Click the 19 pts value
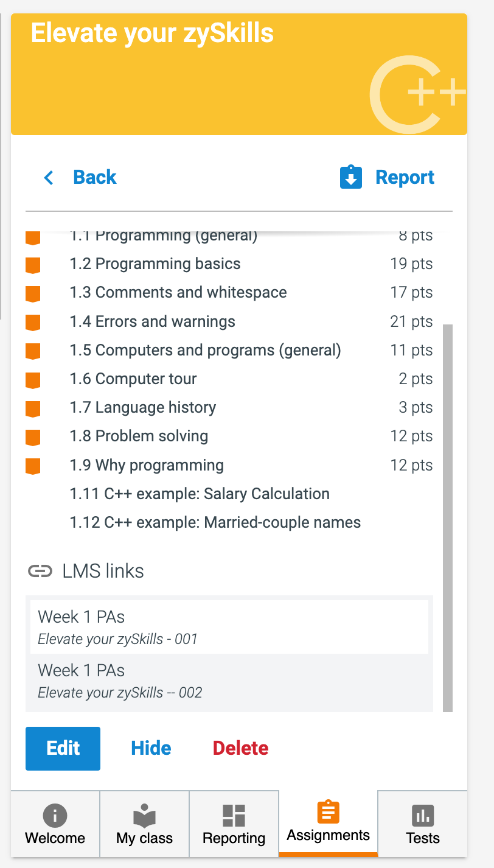 [412, 264]
